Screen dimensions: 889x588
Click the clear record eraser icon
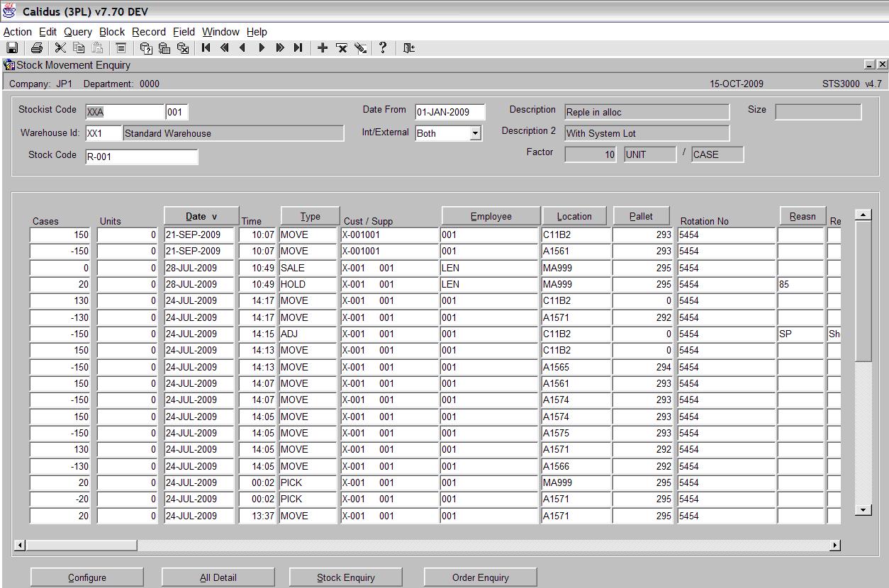[x=361, y=48]
